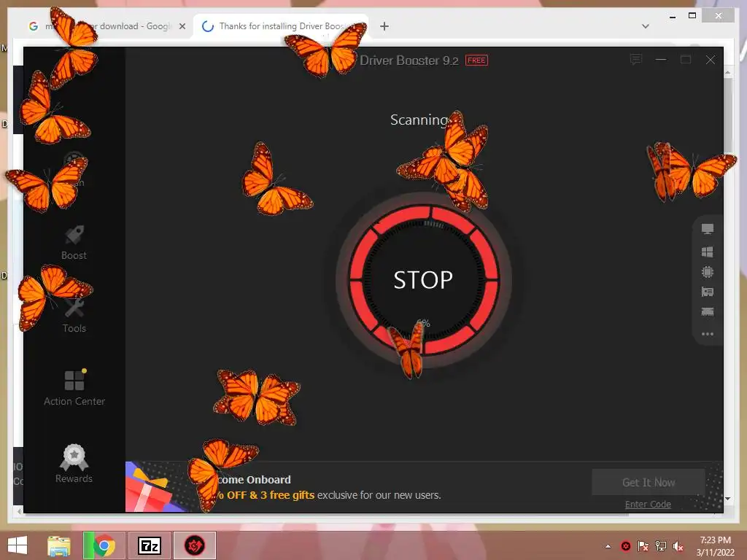Show memory RAM info icon
Screen dimensions: 747x560
pos(708,312)
